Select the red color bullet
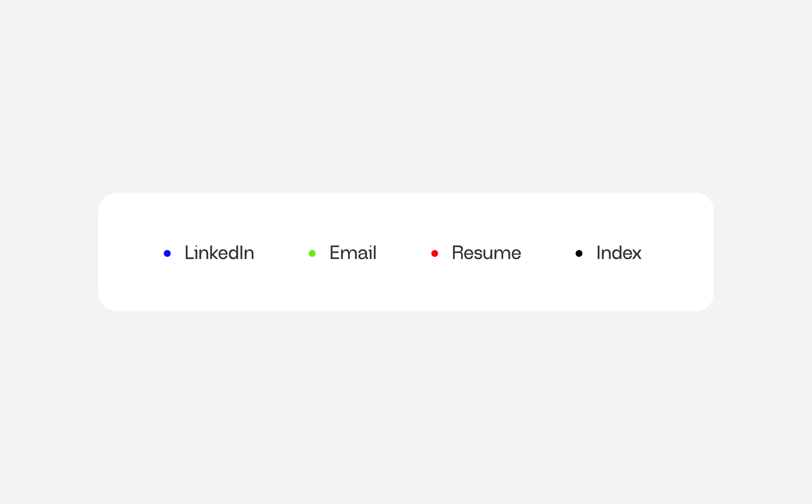 435,253
